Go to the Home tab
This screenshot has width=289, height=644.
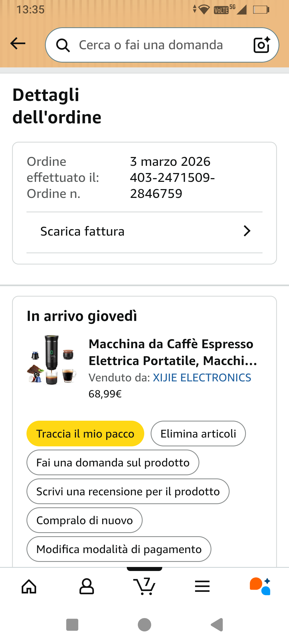[29, 587]
